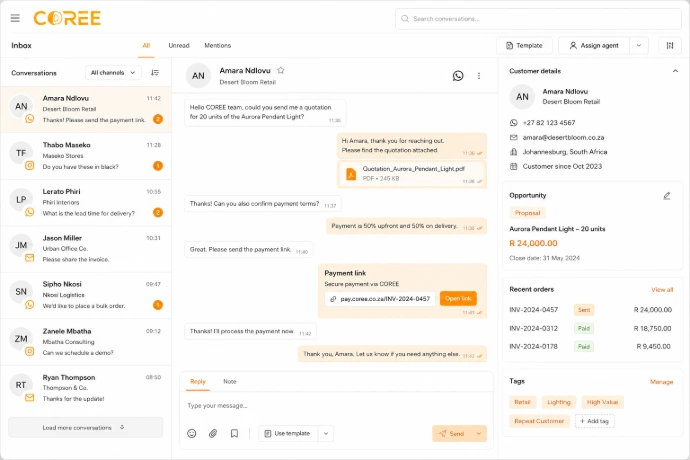690x460 pixels.
Task: Click Jason Miller's email channel icon
Action: [29, 258]
